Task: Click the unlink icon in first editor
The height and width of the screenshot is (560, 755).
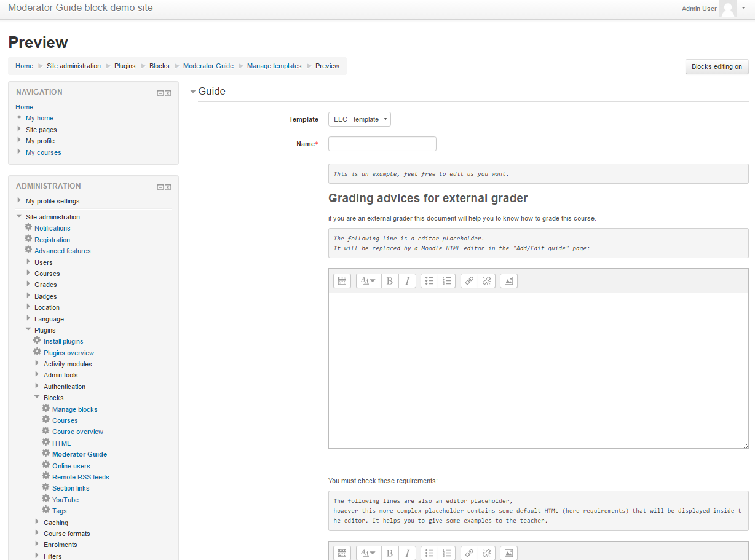Action: 487,281
